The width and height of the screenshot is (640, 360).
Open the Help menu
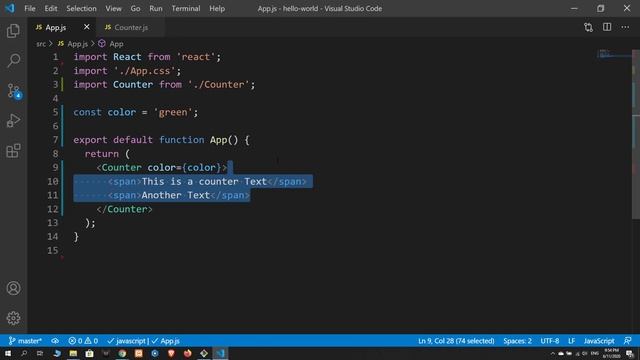217,8
